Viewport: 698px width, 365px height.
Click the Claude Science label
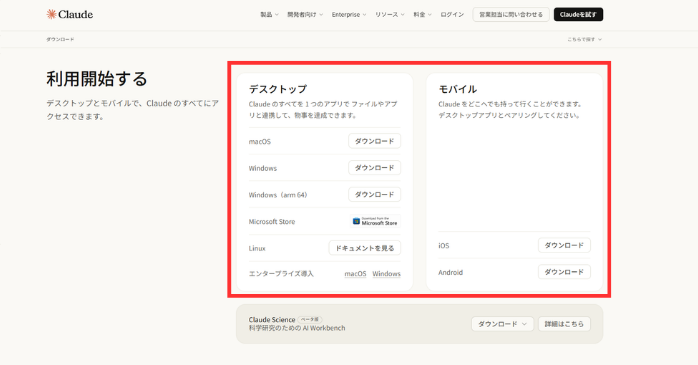tap(272, 320)
